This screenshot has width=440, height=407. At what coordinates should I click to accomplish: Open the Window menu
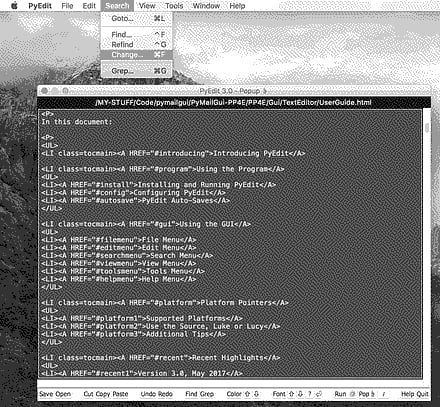click(206, 6)
